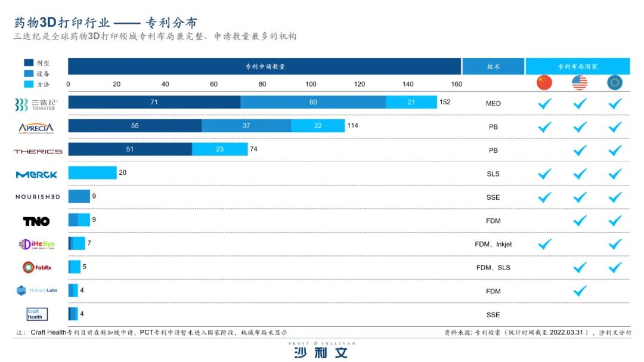Click Therics bar segment labeled 51
The height and width of the screenshot is (362, 644).
click(130, 148)
